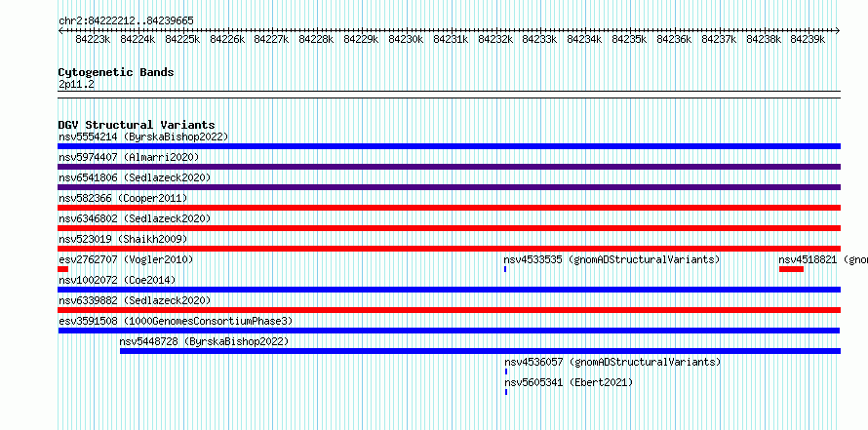This screenshot has width=868, height=430.
Task: Click the blue bar under esv3591508
Action: 449,331
